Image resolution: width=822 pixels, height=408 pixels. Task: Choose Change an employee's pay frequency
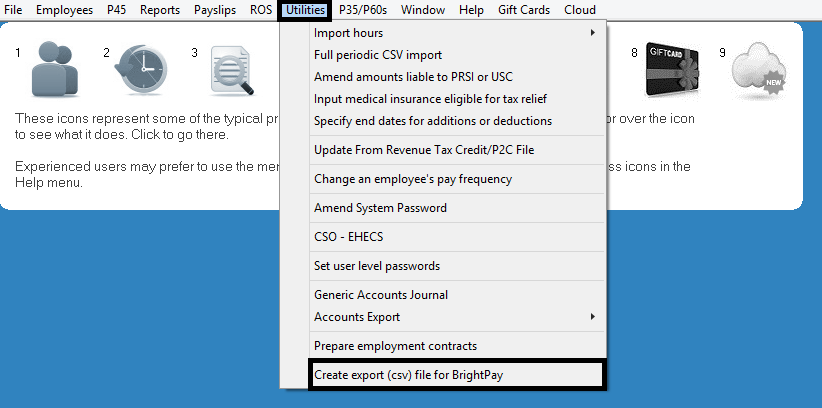(457, 179)
